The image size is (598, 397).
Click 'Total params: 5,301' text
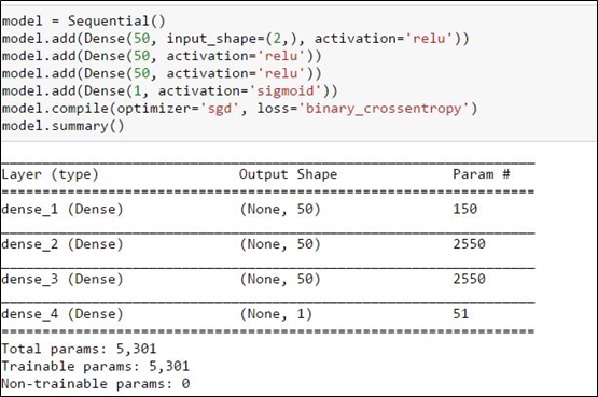[79, 349]
